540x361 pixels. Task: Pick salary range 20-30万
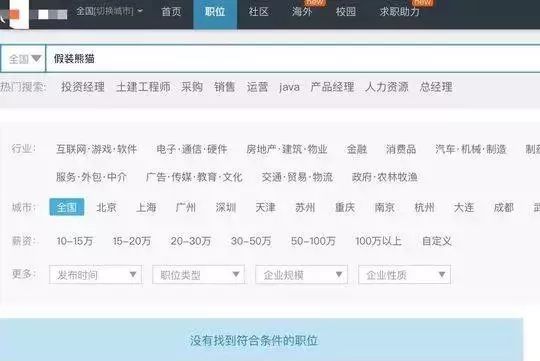tap(191, 241)
